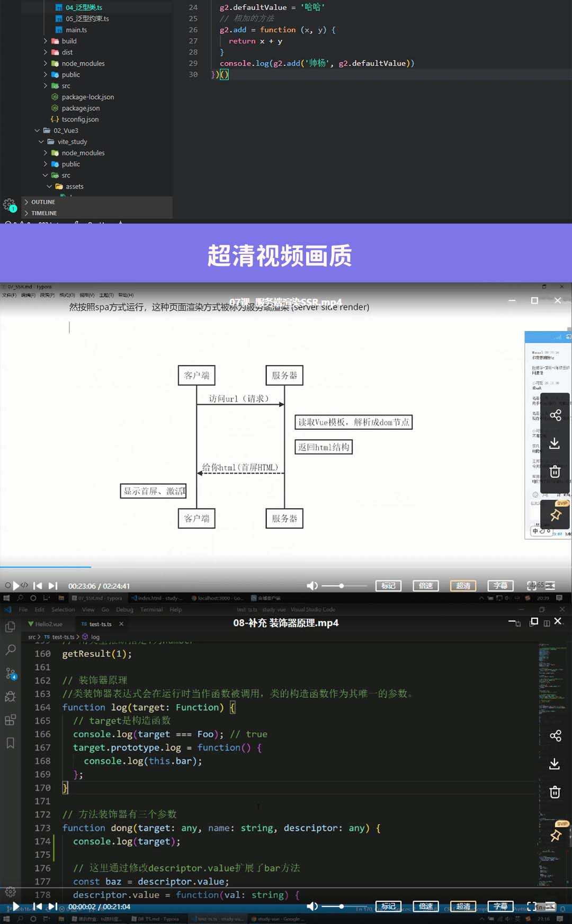
Task: Mute volume in the SSR video player
Action: pos(312,585)
